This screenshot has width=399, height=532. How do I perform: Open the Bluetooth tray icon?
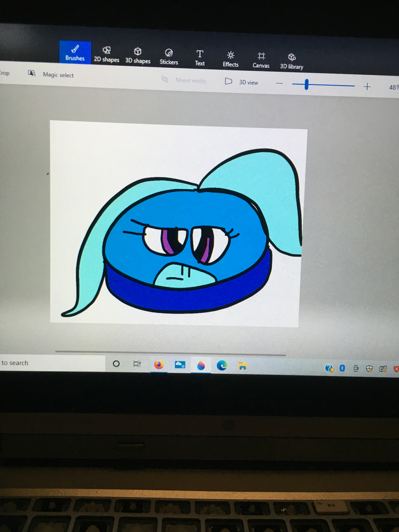pyautogui.click(x=342, y=368)
